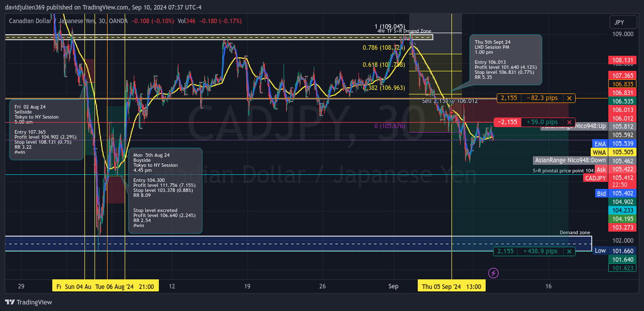Select AsianRange Nico948:Up label

[x=574, y=126]
